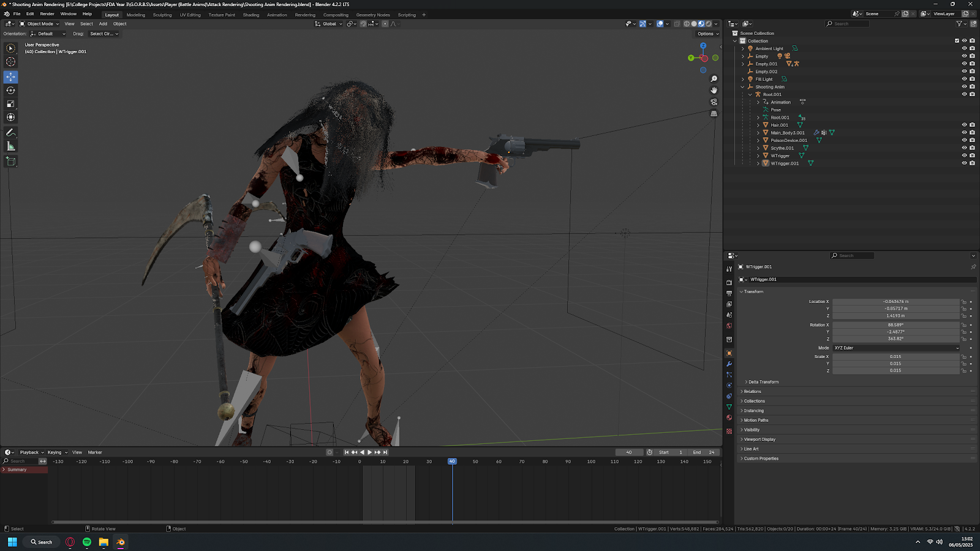This screenshot has width=980, height=551.
Task: Open the World properties tab
Action: click(x=729, y=326)
